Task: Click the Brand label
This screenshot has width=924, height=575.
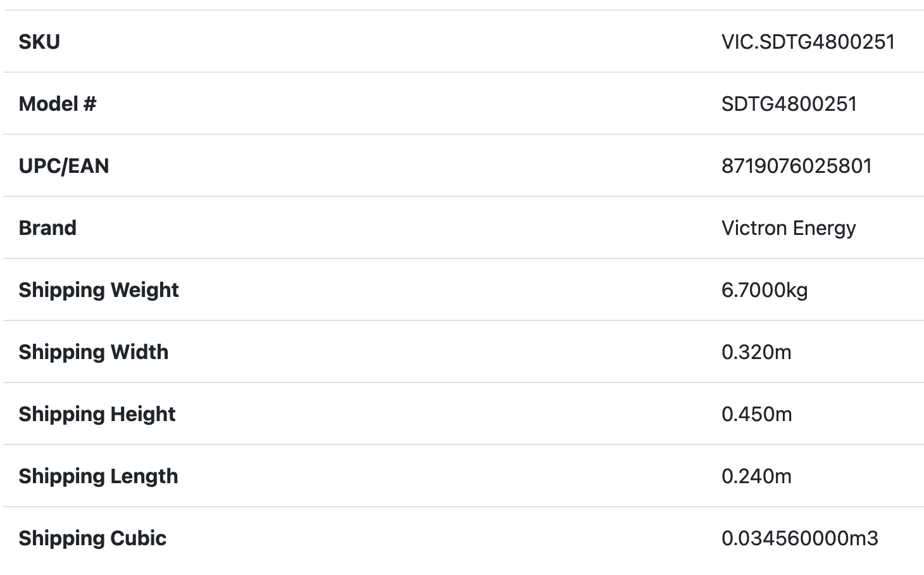Action: coord(47,228)
